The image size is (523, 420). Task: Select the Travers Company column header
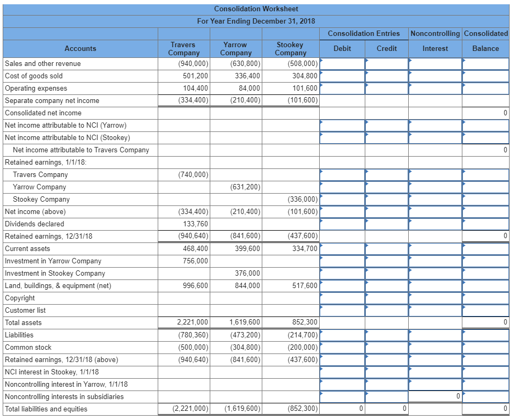(x=183, y=49)
